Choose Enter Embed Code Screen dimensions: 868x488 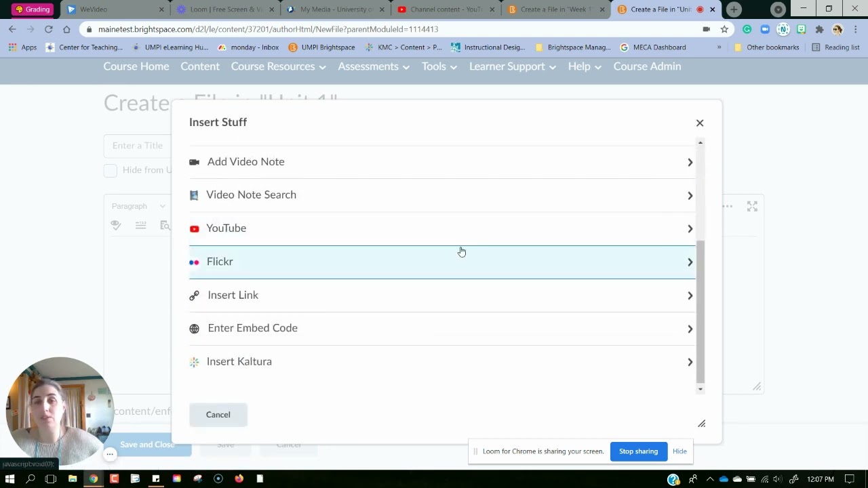tap(442, 329)
